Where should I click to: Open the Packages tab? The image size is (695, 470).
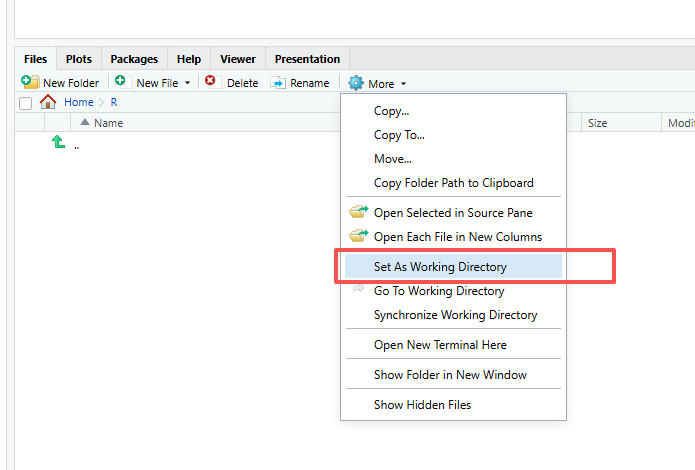pos(134,59)
